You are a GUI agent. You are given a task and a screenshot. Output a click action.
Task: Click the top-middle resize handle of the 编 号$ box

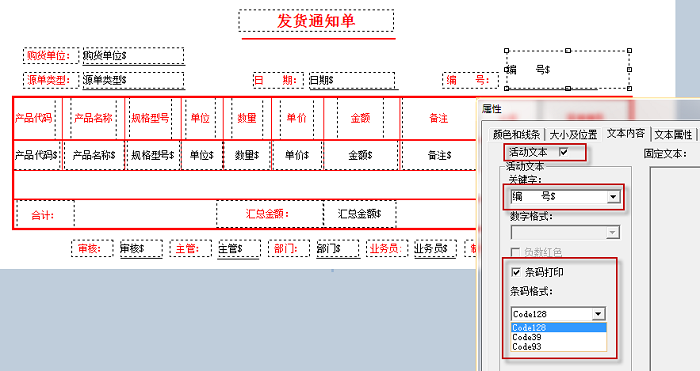568,50
